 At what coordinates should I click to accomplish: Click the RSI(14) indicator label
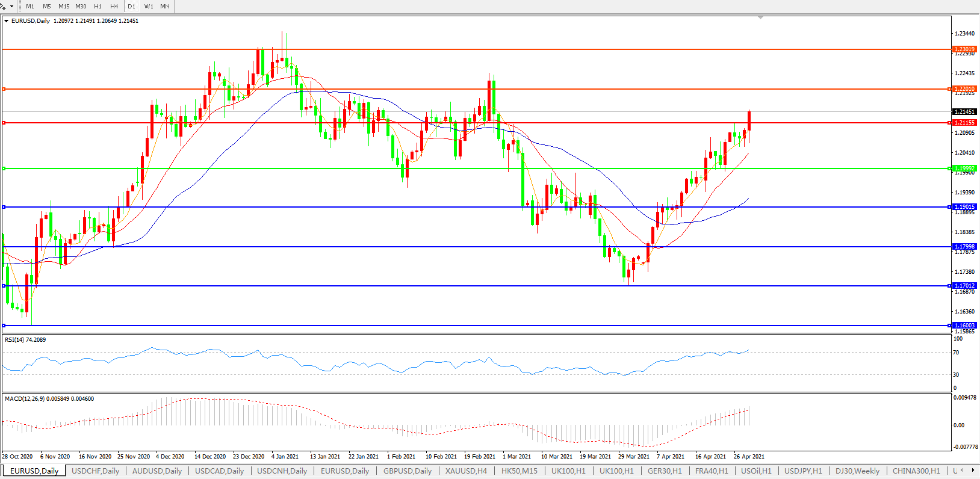(x=25, y=340)
